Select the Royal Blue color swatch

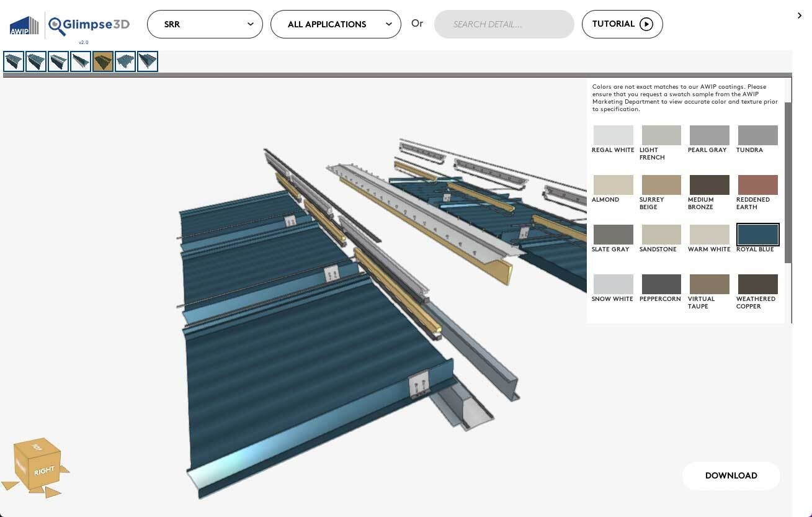[x=757, y=235]
